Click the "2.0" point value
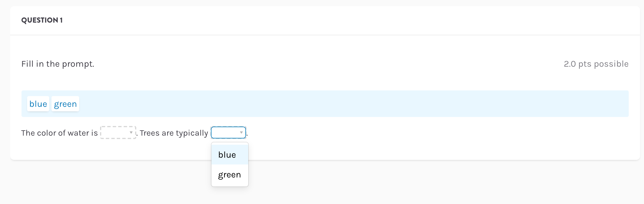 coord(570,64)
